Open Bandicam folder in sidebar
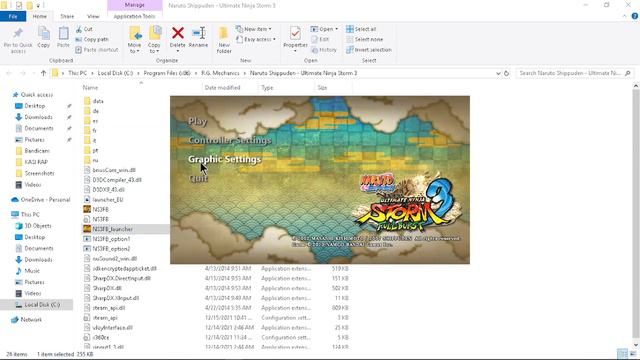640x360 pixels. point(37,151)
